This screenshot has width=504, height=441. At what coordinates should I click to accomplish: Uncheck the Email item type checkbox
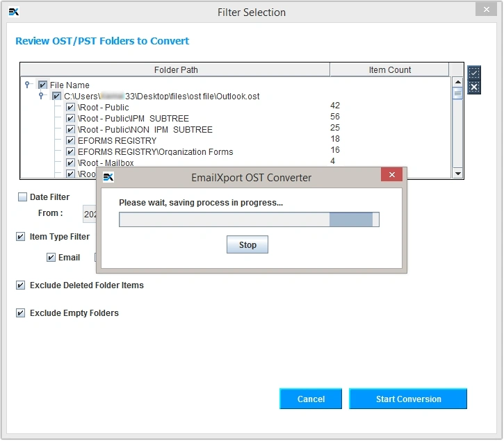coord(51,257)
